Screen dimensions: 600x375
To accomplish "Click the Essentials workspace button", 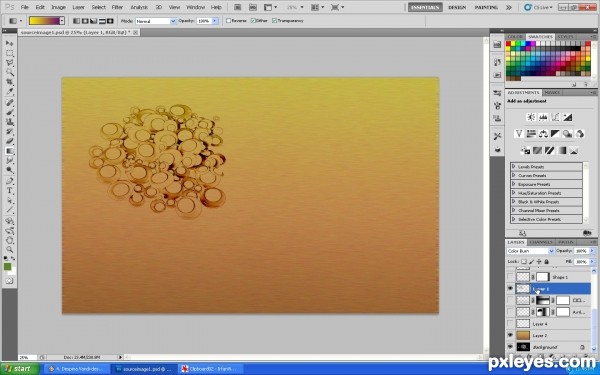I will click(x=425, y=7).
